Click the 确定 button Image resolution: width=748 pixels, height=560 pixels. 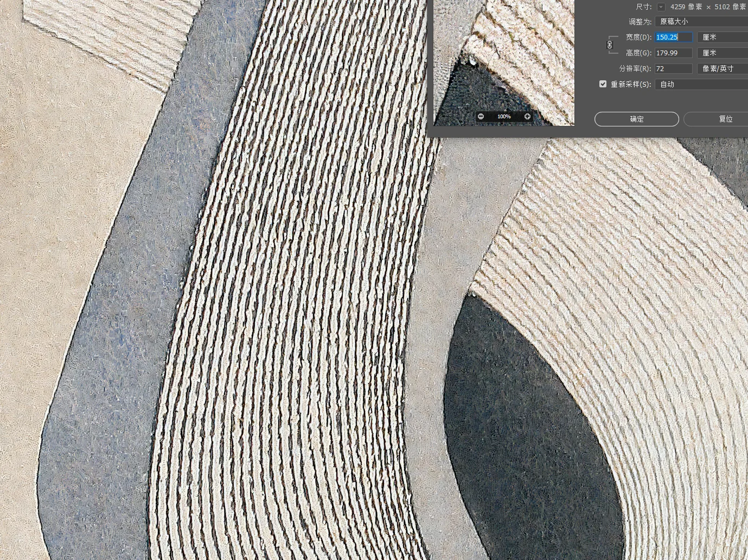click(x=637, y=119)
